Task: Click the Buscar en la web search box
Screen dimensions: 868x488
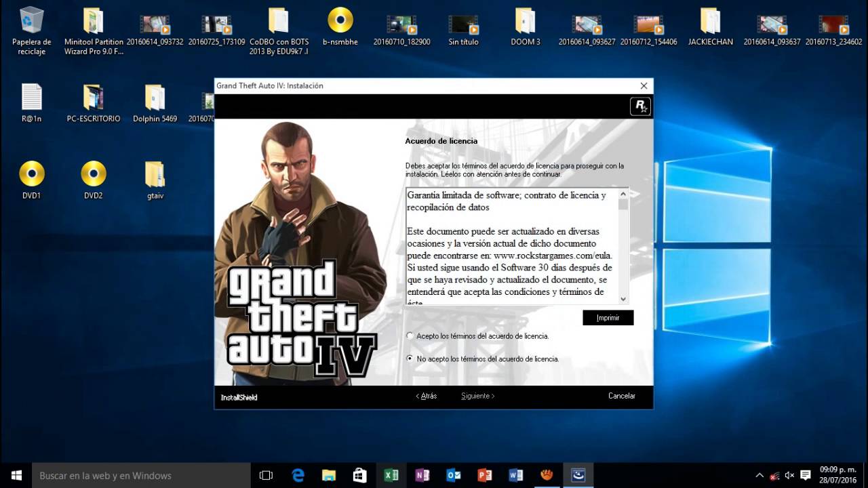Action: (142, 475)
